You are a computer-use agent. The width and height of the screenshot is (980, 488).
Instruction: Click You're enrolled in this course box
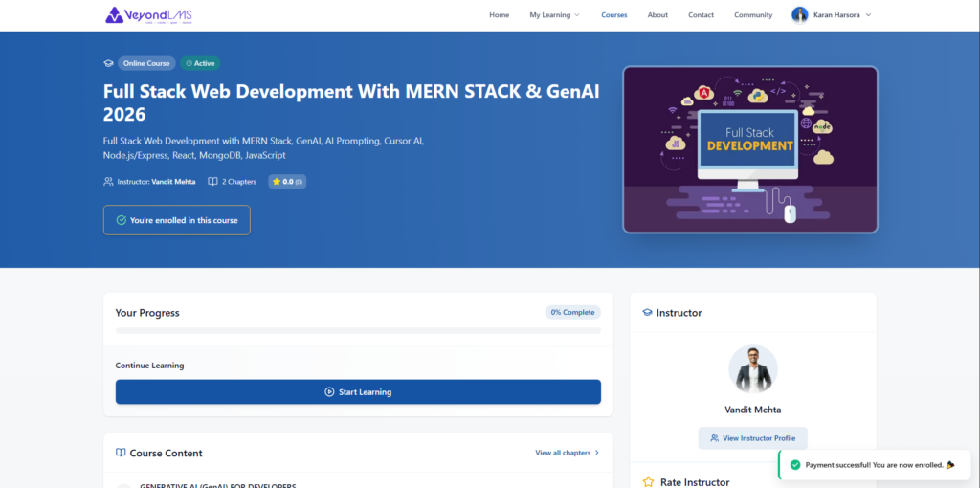(177, 220)
